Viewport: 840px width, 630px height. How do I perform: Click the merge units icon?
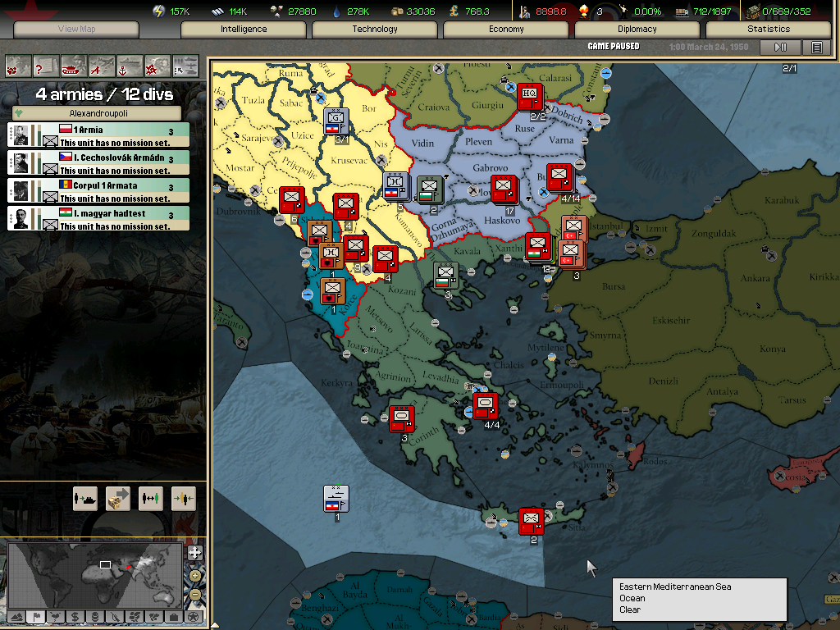tap(183, 498)
